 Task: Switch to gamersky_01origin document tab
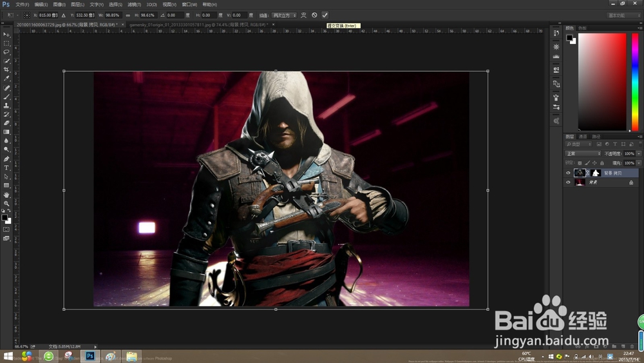tap(200, 25)
